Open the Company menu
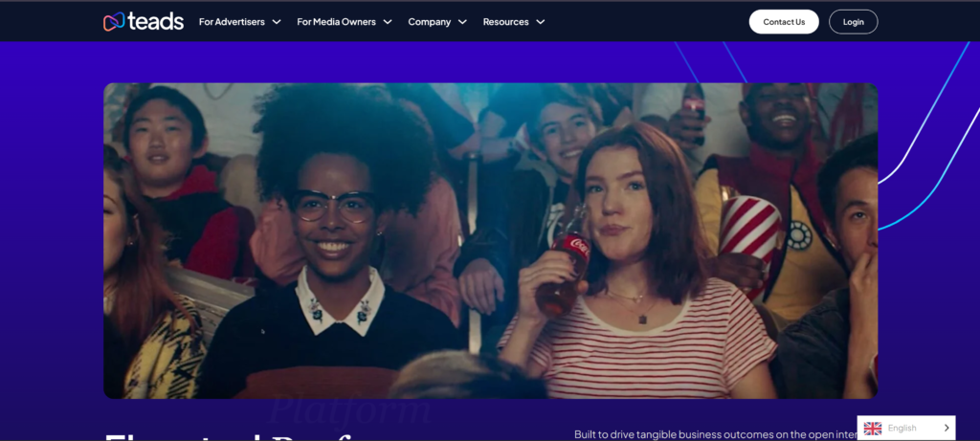980x441 pixels. 430,22
